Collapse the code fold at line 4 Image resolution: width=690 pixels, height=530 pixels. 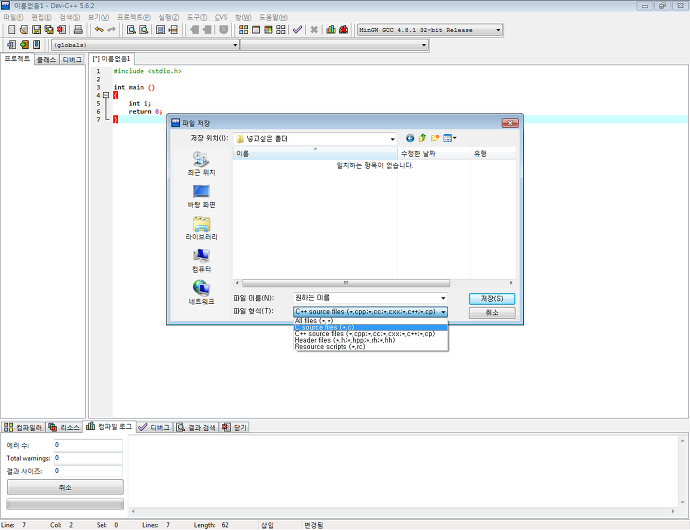(106, 95)
